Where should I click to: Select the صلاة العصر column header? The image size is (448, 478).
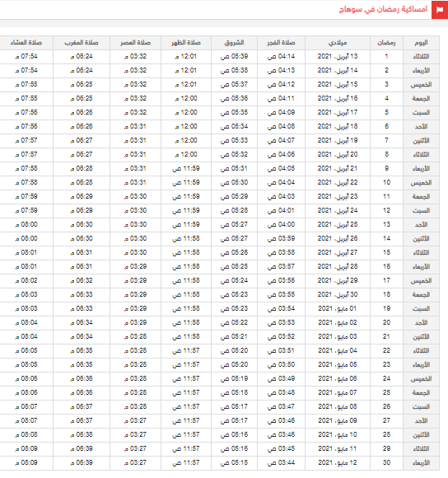136,43
